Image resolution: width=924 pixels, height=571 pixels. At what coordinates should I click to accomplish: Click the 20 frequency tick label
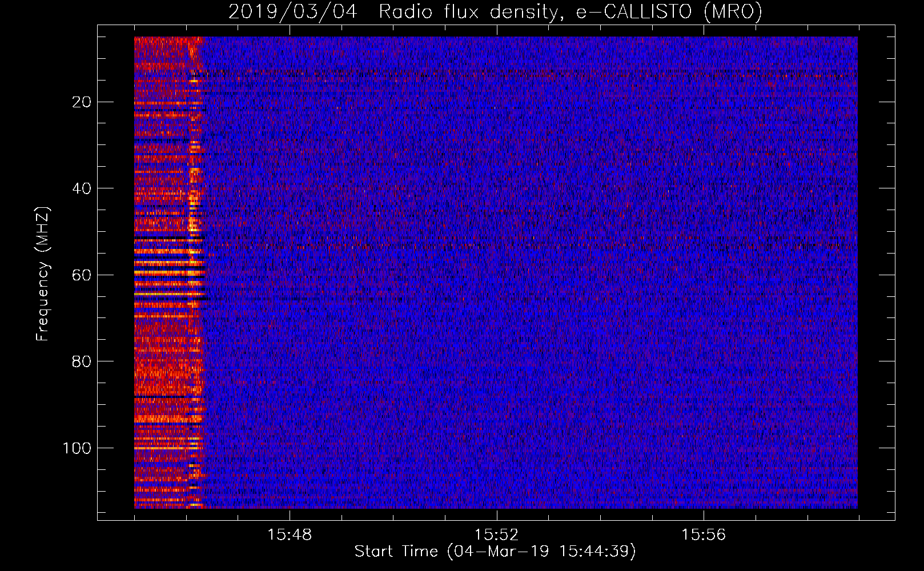[82, 102]
